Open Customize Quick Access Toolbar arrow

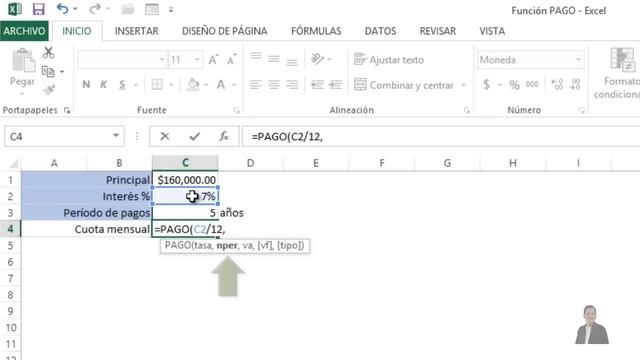coord(171,9)
